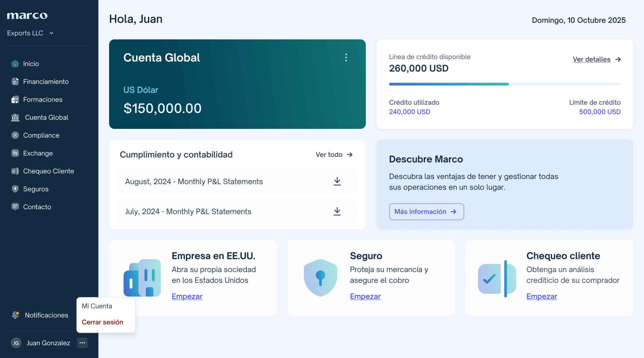Viewport: 644px width, 358px height.
Task: Click the Notificaciones bell icon
Action: 15,315
